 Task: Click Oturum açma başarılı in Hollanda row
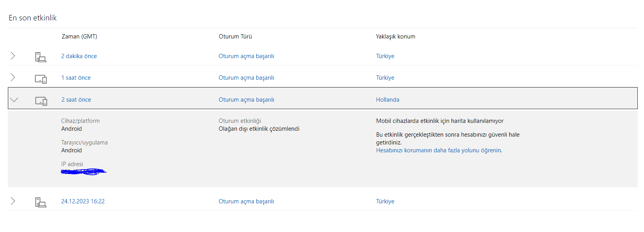[x=246, y=100]
